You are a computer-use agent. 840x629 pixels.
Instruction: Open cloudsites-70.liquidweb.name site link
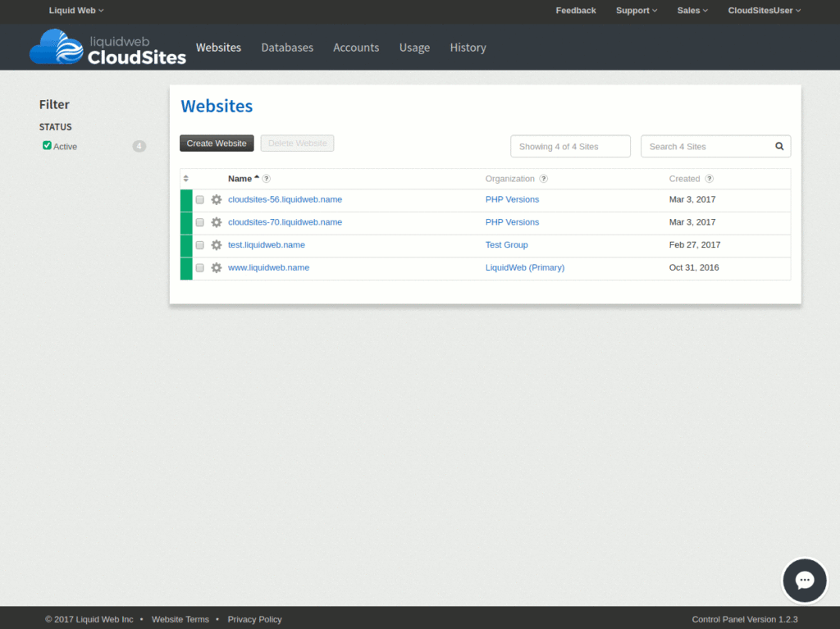click(285, 222)
